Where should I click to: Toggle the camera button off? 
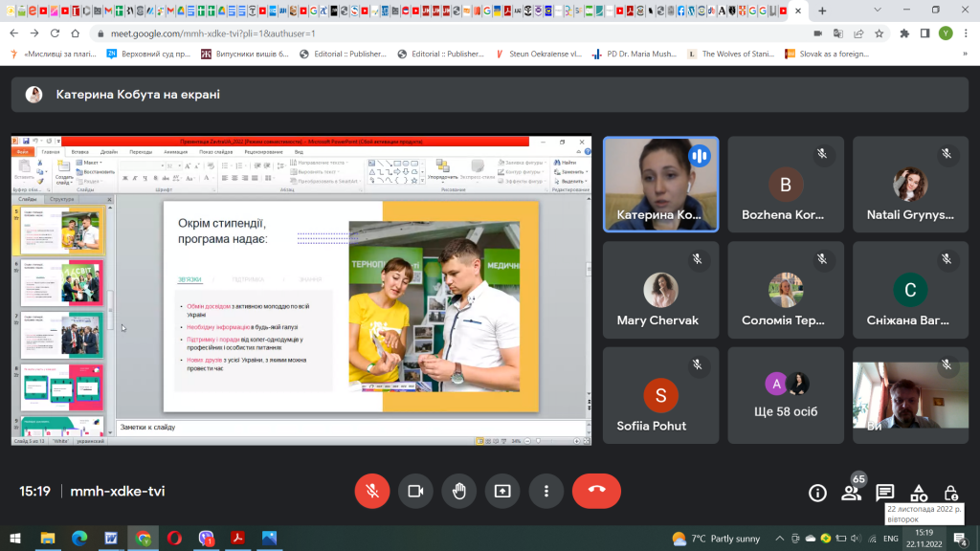[415, 491]
